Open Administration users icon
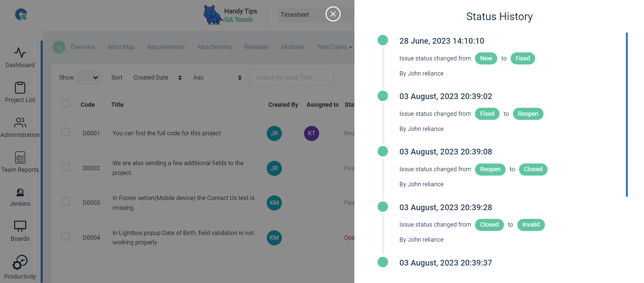Viewport: 644px width, 283px height. (20, 123)
